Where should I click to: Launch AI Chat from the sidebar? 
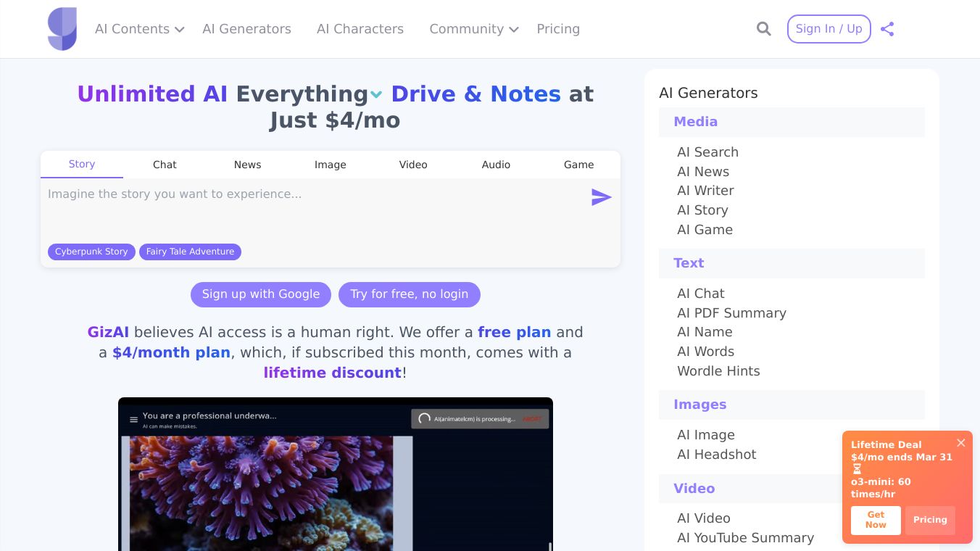(701, 294)
